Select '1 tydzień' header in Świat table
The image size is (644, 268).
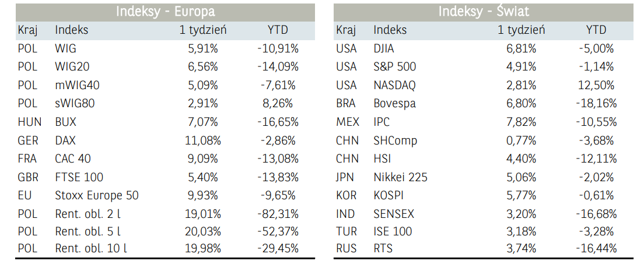click(x=521, y=30)
